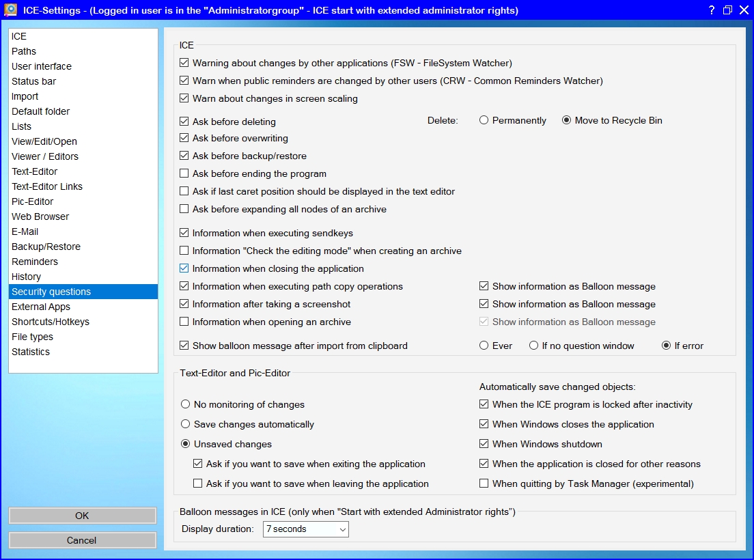Select 'Permanently' delete radio button
Screen dimensions: 754x560
484,120
